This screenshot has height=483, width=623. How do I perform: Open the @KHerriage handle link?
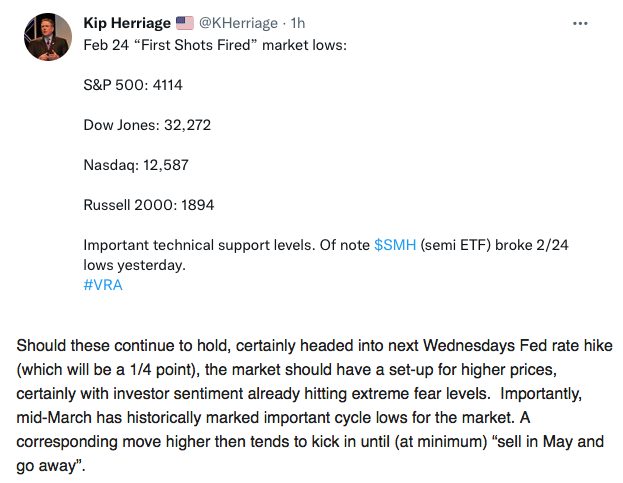point(238,23)
